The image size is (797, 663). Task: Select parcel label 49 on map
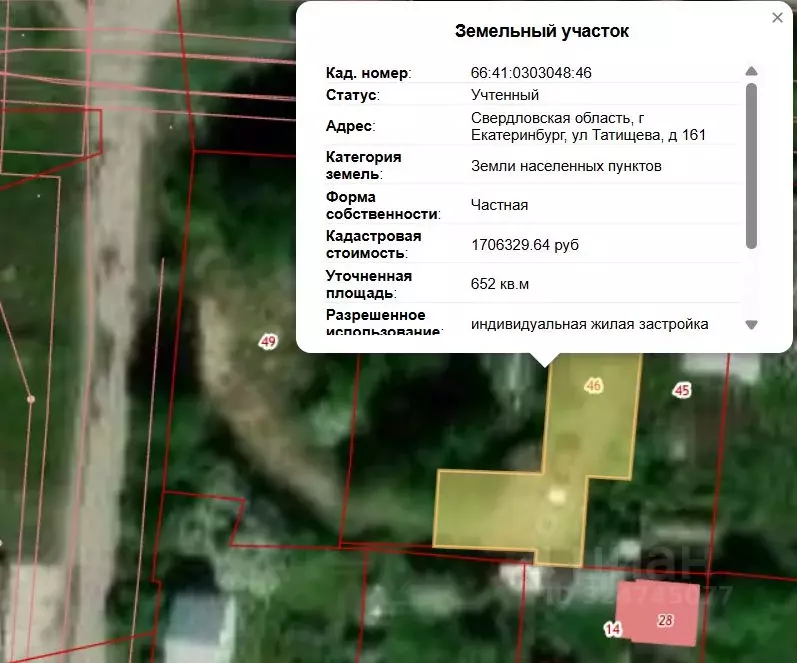pos(268,341)
